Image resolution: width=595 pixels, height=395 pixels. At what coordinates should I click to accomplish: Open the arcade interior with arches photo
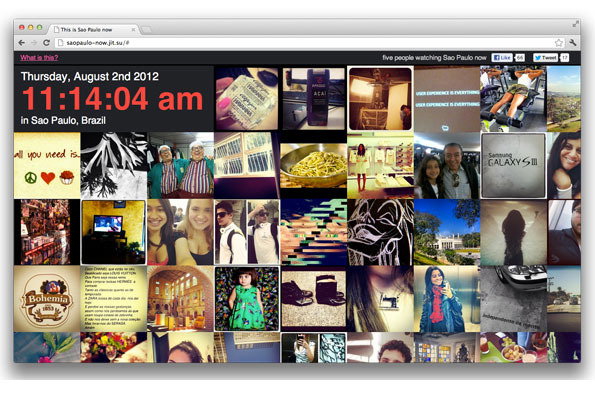(180, 299)
